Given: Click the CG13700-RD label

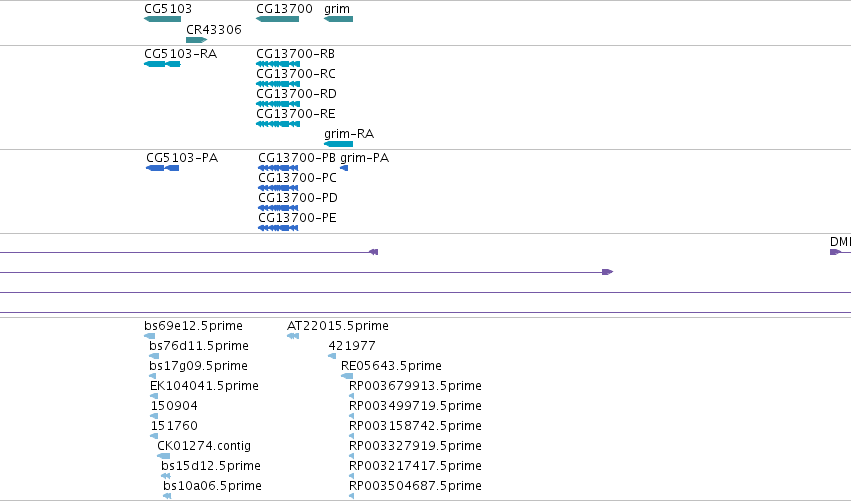Looking at the screenshot, I should (296, 94).
